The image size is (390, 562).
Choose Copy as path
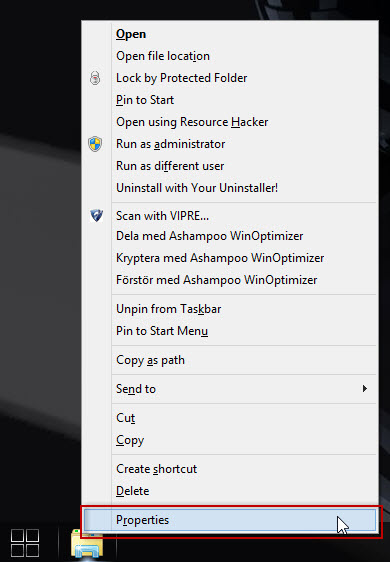(x=230, y=360)
